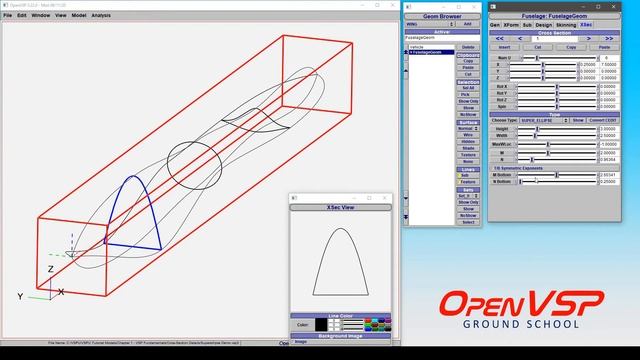Click Insert in Cross Section panel
This screenshot has height=360, width=640.
pos(505,47)
